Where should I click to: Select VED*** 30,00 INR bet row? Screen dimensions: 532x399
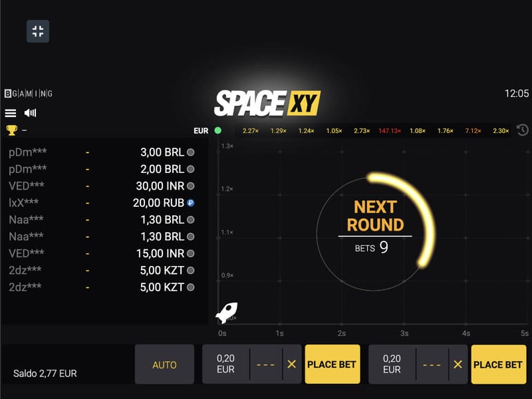(102, 186)
